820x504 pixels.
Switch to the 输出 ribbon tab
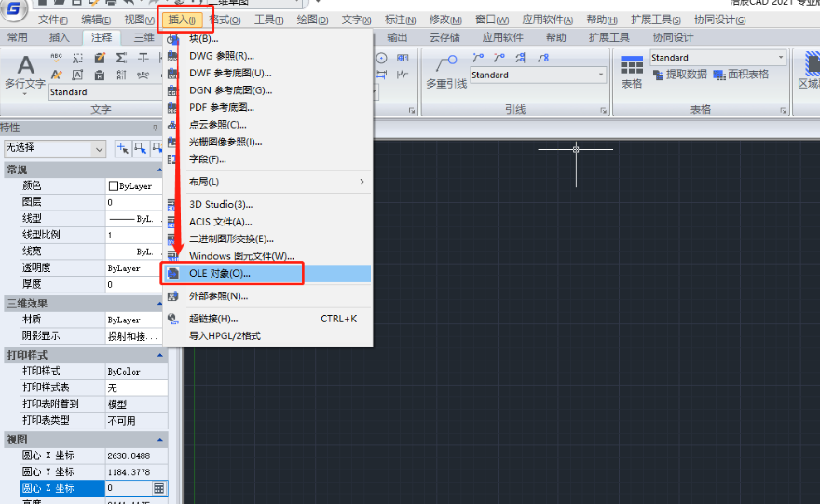coord(398,37)
